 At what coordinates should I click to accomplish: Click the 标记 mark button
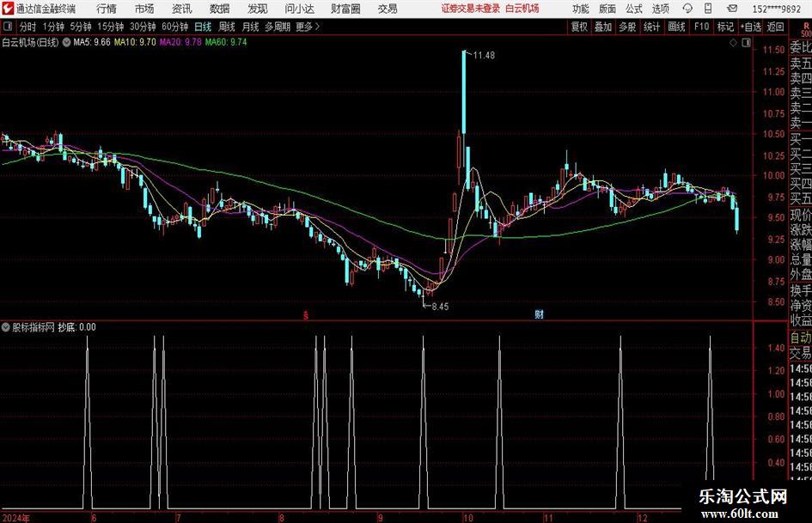tap(725, 27)
